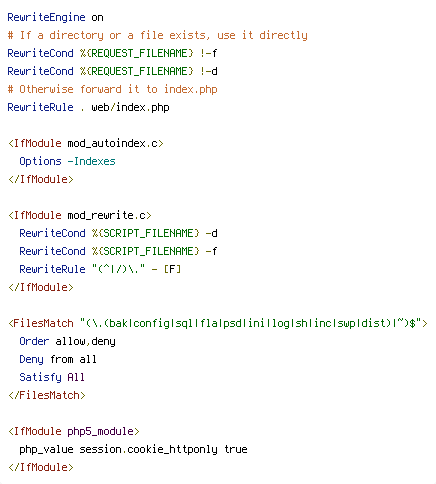Click the 'Order allow,deny' line
The height and width of the screenshot is (484, 436).
click(x=67, y=341)
